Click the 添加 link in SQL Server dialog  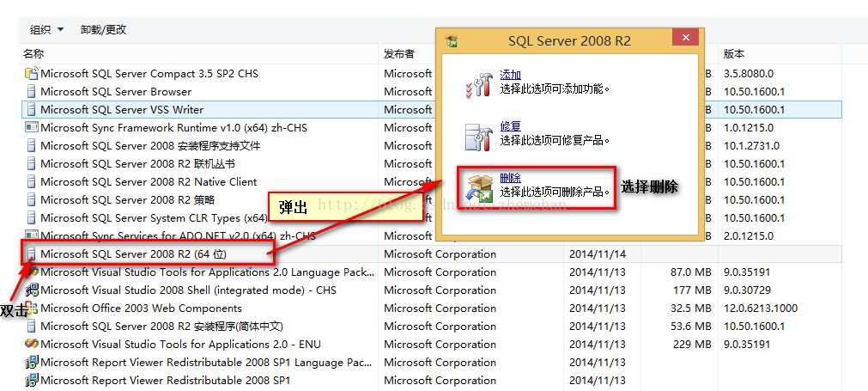pos(510,75)
